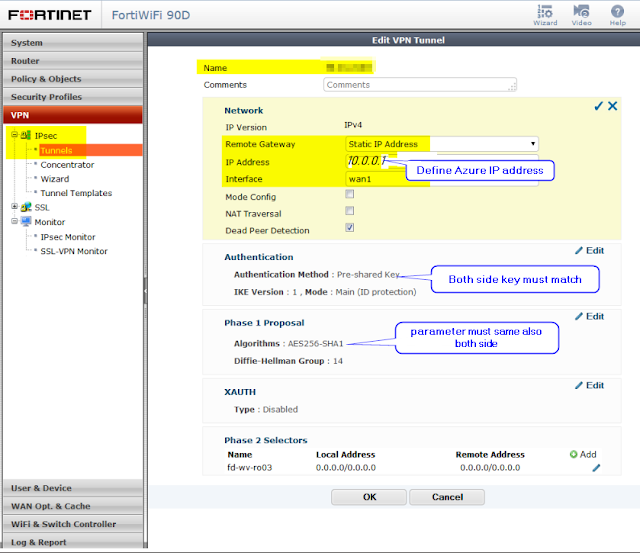The width and height of the screenshot is (640, 553).
Task: Click the Edit pencil icon beside XAUTH
Action: [579, 385]
